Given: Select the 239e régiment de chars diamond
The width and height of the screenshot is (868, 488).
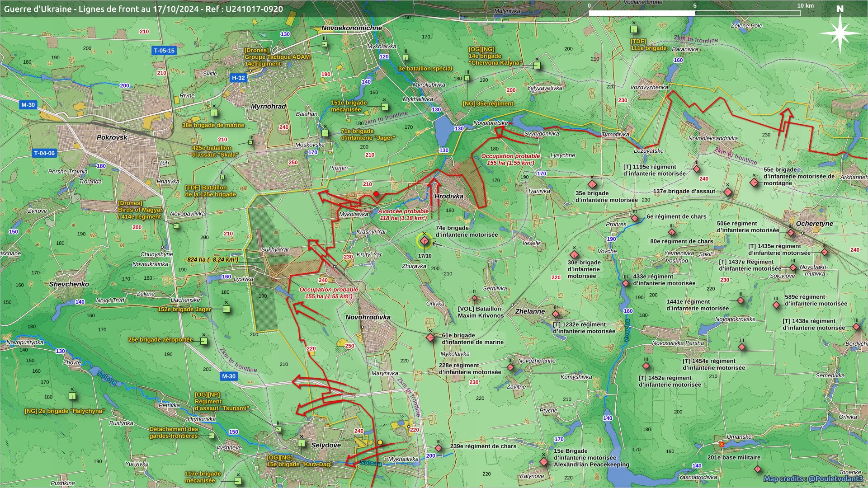Looking at the screenshot, I should pos(439,448).
